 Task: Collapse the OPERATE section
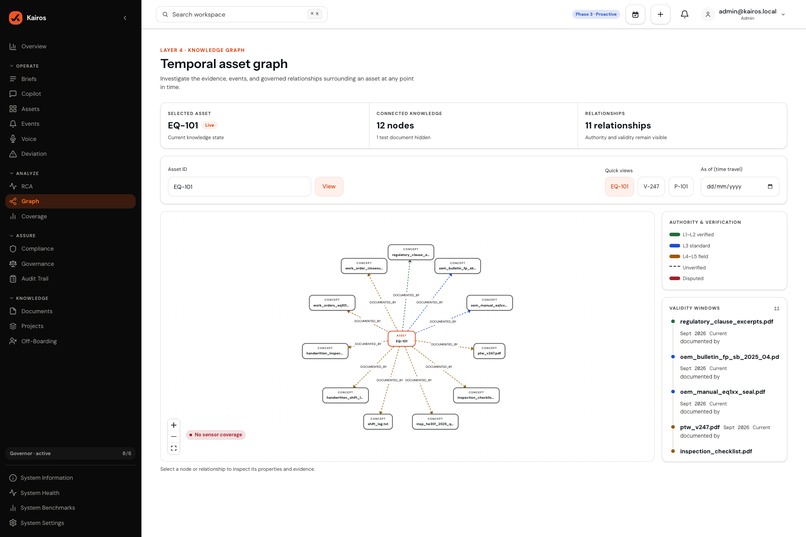[24, 66]
